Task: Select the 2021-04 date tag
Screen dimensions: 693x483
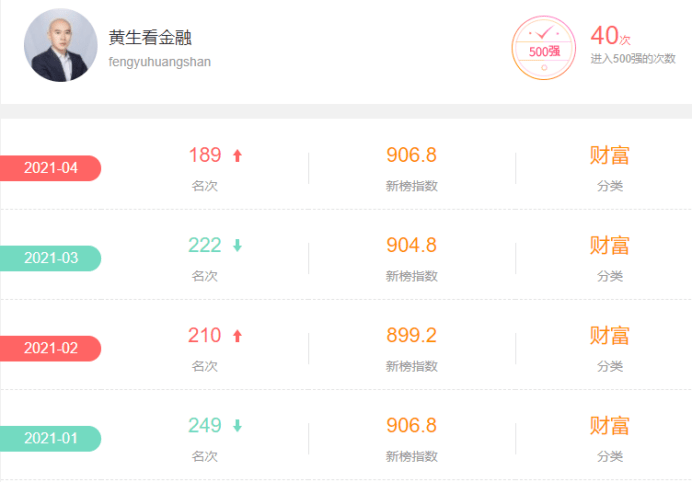Action: click(x=50, y=168)
